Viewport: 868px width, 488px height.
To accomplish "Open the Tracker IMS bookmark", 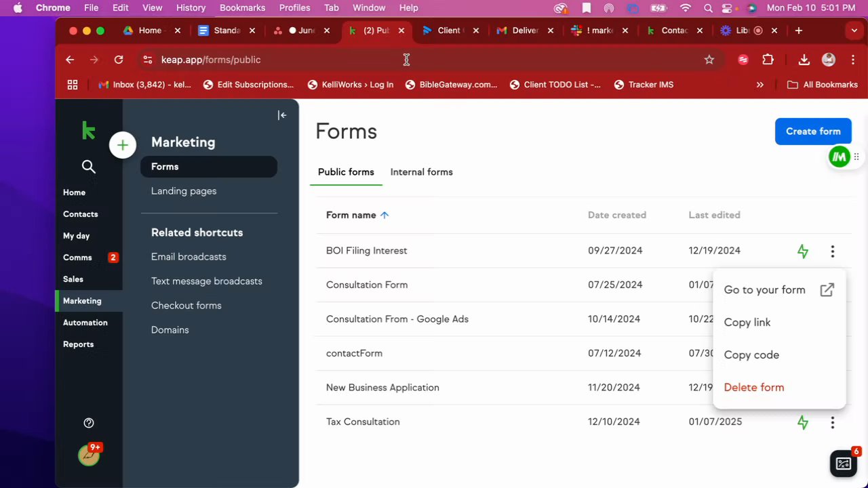I will (644, 85).
